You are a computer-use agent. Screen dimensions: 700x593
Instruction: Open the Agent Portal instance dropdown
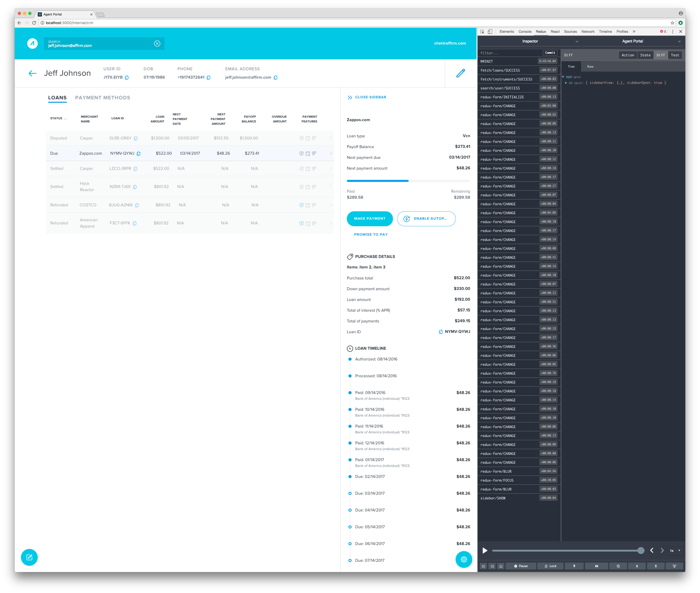point(633,41)
